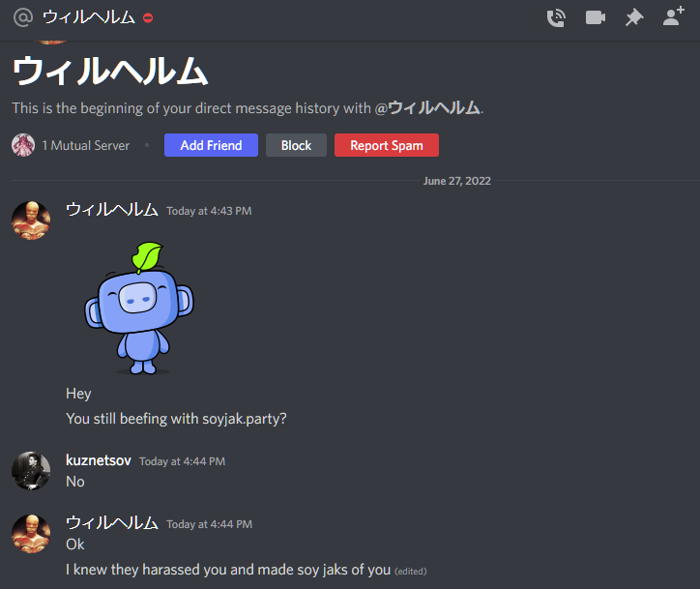
Task: Click the large profile name heading
Action: click(110, 71)
